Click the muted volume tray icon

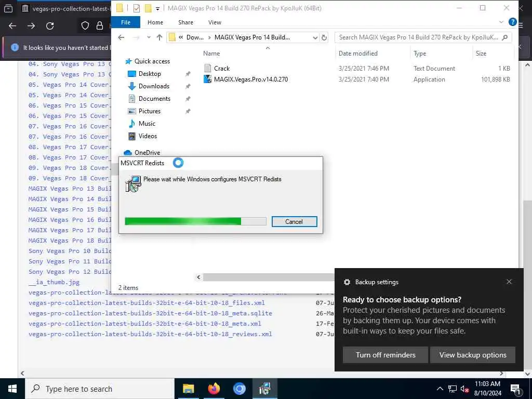[x=464, y=389]
